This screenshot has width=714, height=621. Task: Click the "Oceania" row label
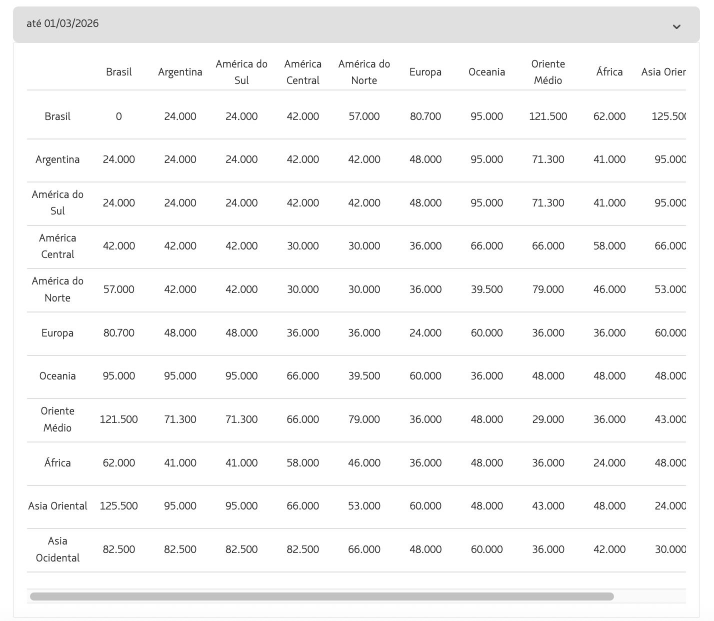coord(57,376)
